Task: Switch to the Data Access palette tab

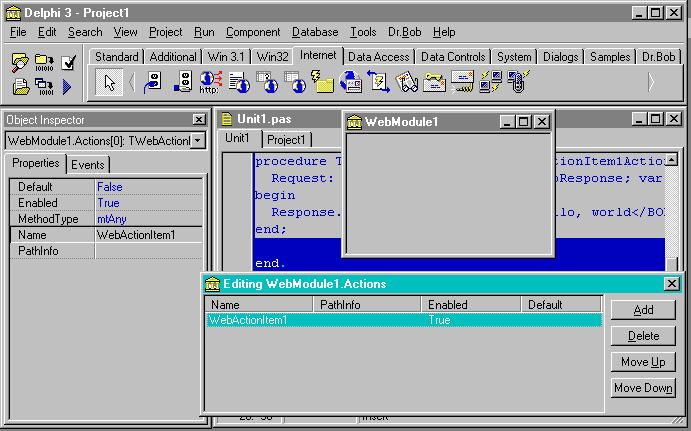Action: (378, 57)
